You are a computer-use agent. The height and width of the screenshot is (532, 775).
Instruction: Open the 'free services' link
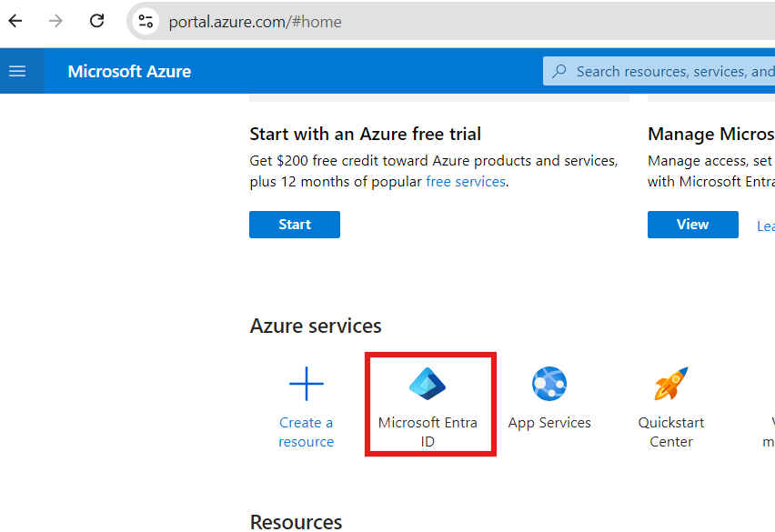(x=465, y=182)
